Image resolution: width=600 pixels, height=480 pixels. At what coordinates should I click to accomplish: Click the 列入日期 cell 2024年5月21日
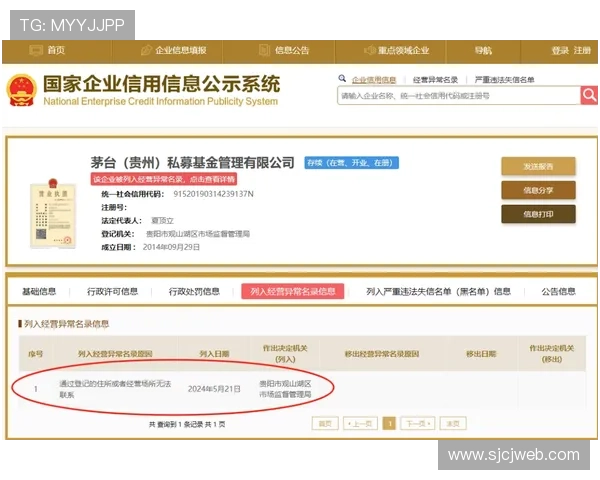click(x=214, y=389)
